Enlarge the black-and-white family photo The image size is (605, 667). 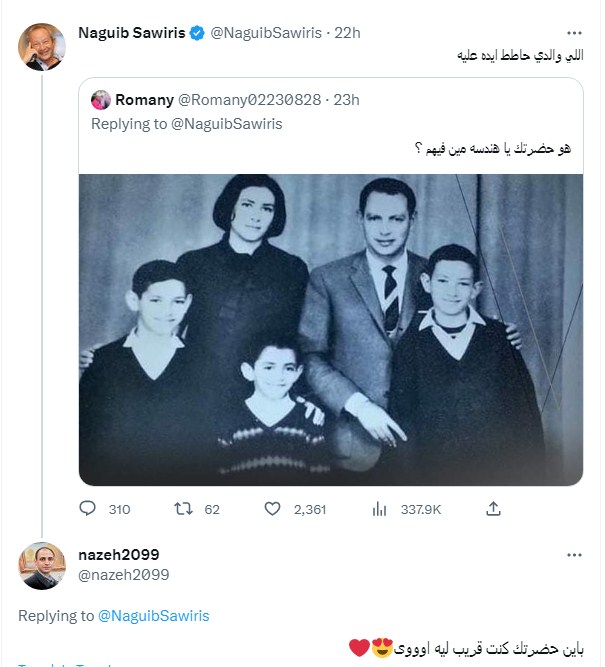pyautogui.click(x=330, y=330)
